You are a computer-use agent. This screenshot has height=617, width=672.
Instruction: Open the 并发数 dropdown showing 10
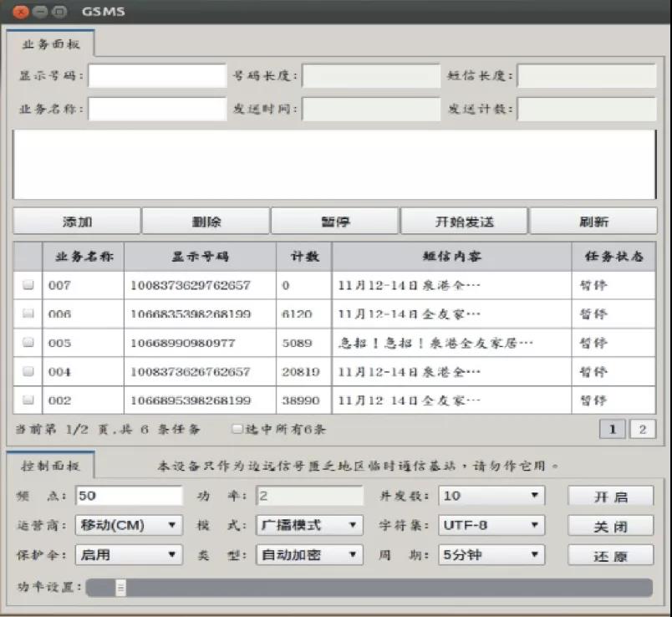coord(491,496)
